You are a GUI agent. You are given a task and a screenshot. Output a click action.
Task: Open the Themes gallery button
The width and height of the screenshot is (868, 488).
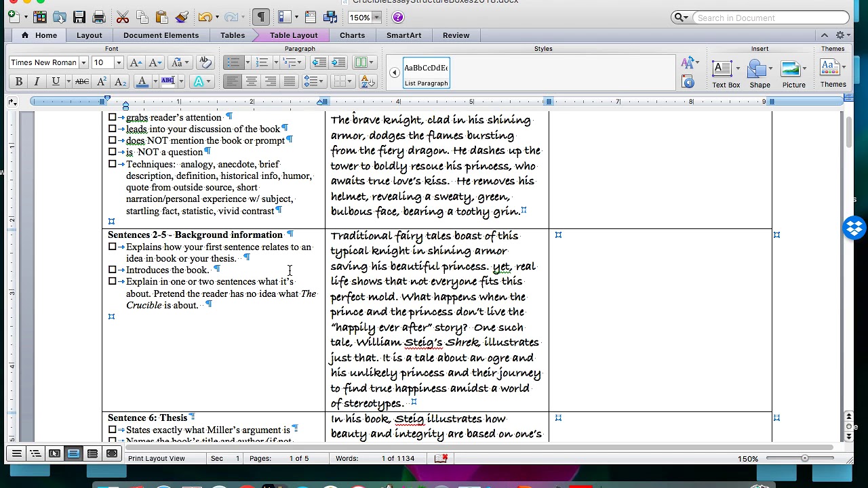(833, 73)
